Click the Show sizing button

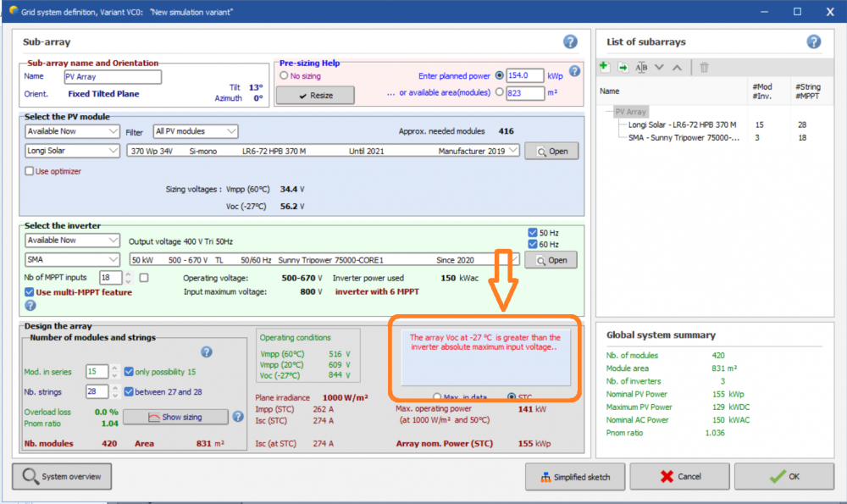pyautogui.click(x=175, y=417)
